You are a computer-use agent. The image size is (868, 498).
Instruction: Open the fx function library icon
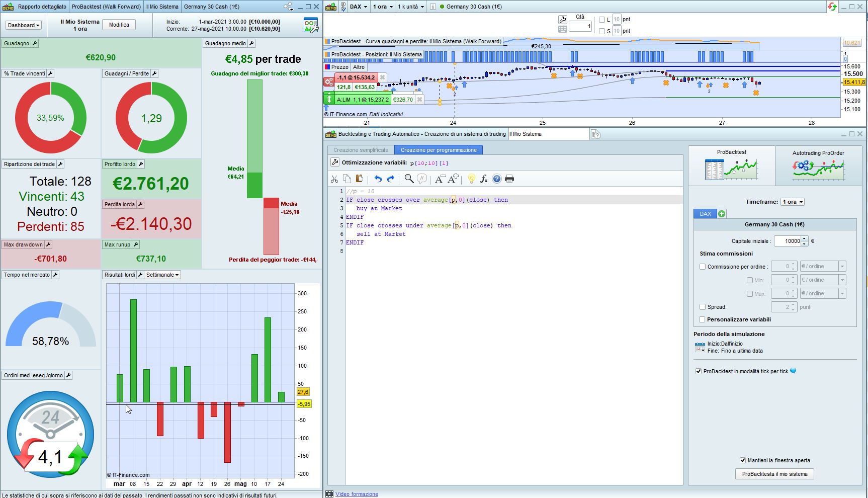coord(484,179)
